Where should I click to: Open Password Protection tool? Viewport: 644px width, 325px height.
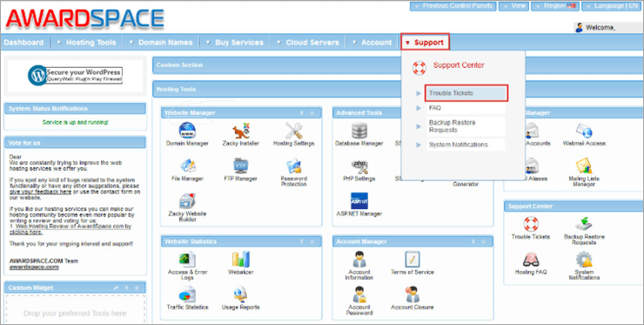tap(293, 166)
